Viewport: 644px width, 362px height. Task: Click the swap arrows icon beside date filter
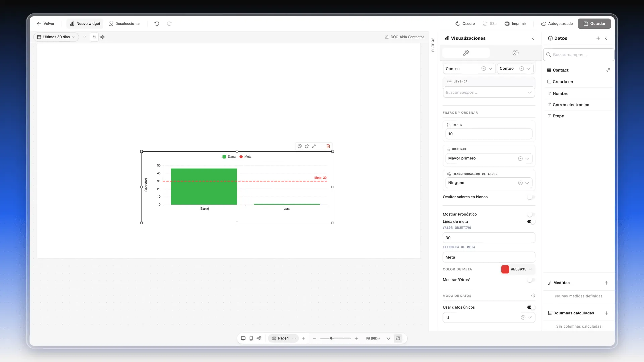tap(94, 37)
